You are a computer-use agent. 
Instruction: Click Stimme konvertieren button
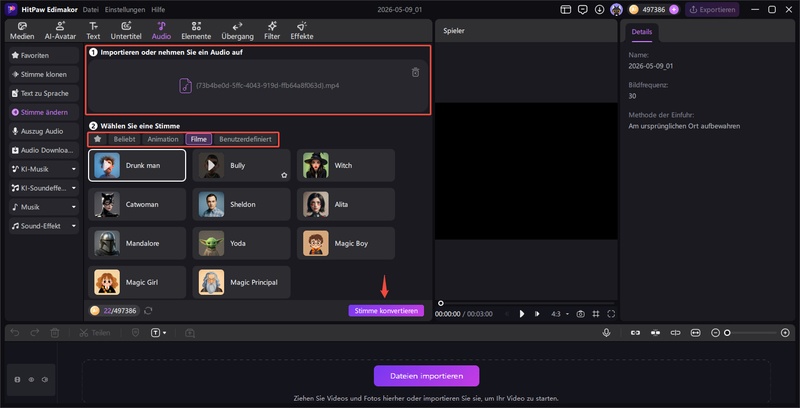click(x=386, y=311)
